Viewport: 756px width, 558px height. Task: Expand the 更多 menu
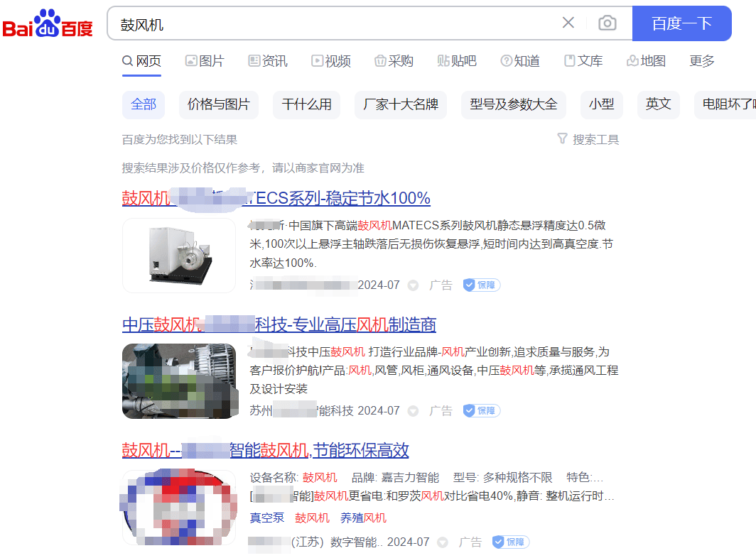702,61
